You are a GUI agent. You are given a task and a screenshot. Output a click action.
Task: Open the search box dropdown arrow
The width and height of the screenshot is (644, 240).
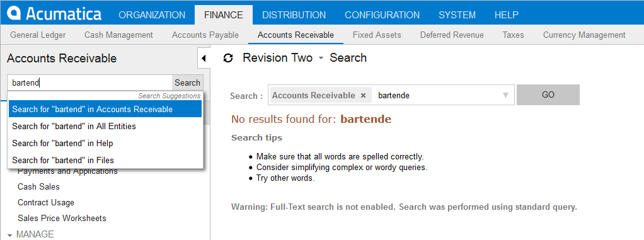click(505, 96)
